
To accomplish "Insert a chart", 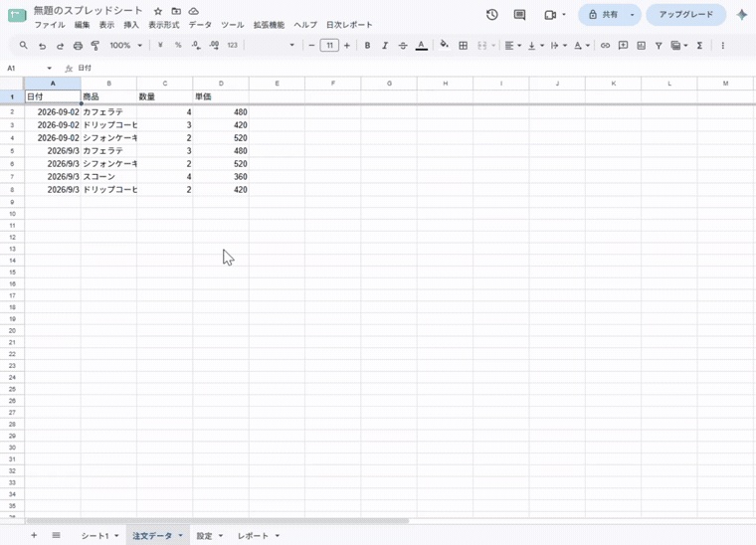I will [x=641, y=46].
